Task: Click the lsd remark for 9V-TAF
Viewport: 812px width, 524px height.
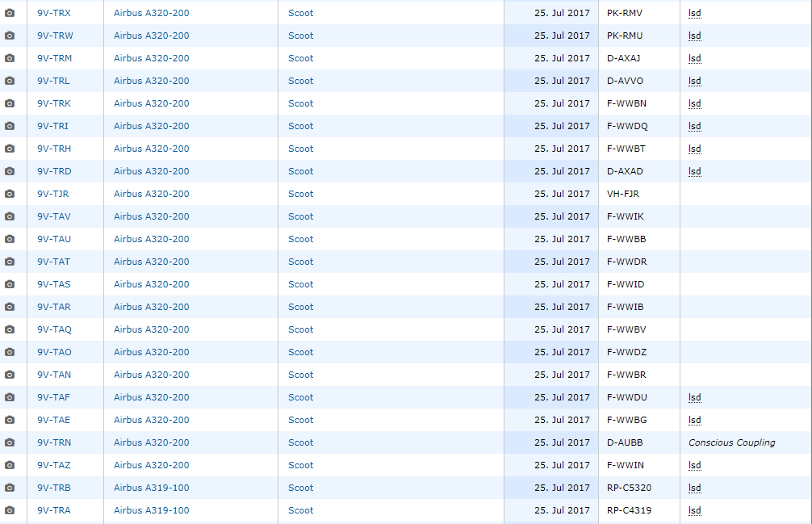Action: [x=694, y=397]
